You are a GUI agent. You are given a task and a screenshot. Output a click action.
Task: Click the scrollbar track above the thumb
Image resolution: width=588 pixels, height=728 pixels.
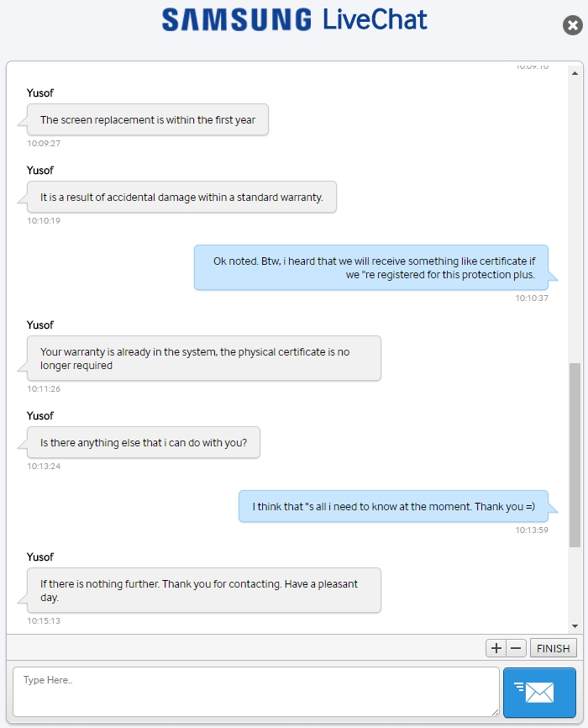[575, 210]
